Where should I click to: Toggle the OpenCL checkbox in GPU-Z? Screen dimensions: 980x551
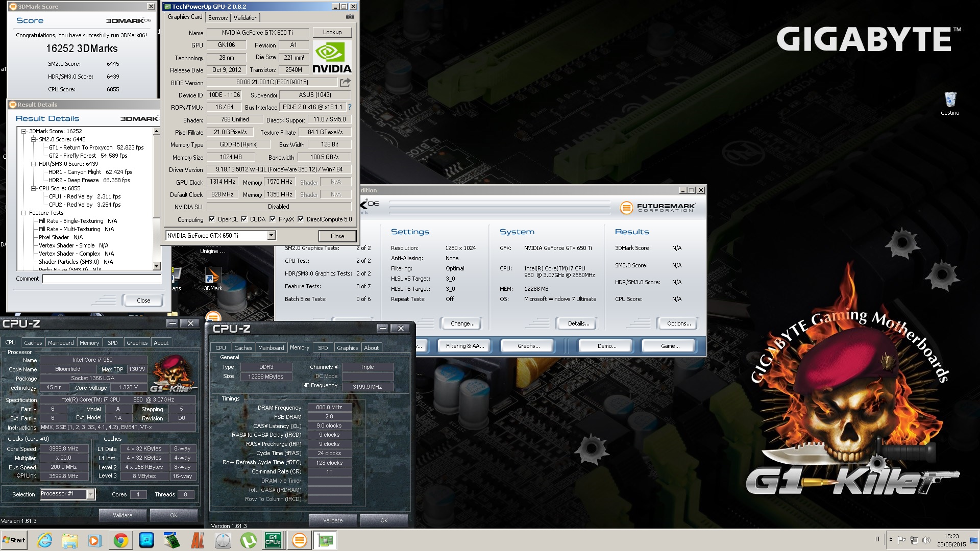[x=212, y=219]
